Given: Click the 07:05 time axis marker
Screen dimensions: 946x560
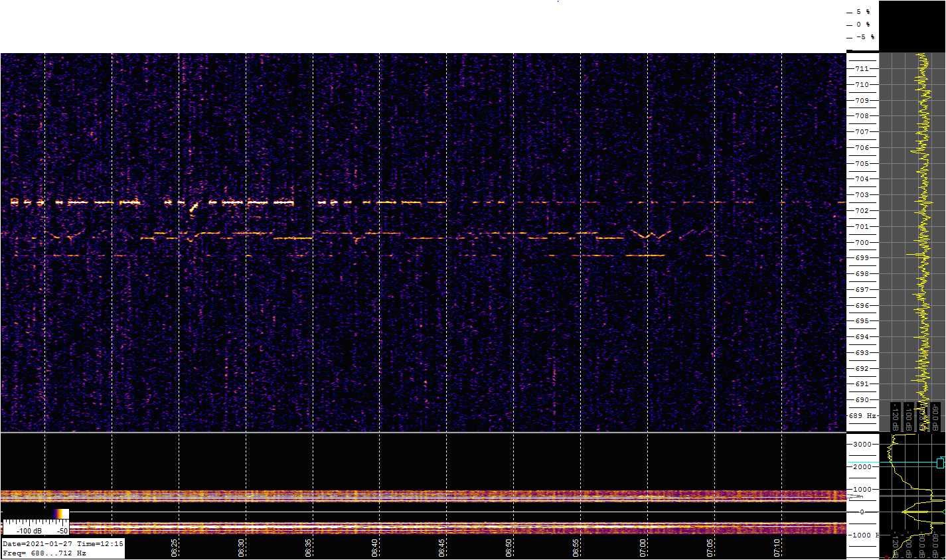Looking at the screenshot, I should [x=710, y=547].
